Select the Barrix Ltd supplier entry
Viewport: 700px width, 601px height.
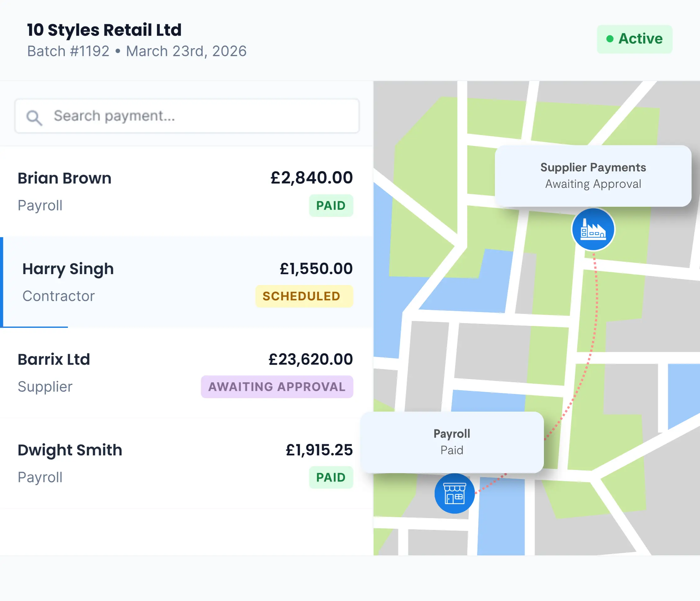(x=54, y=359)
